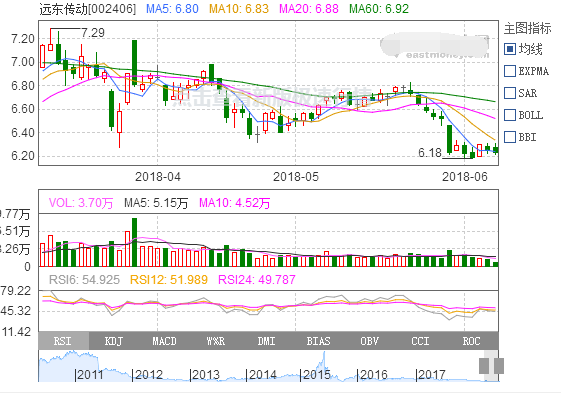Click the left handle of timeline range slider

pyautogui.click(x=484, y=366)
